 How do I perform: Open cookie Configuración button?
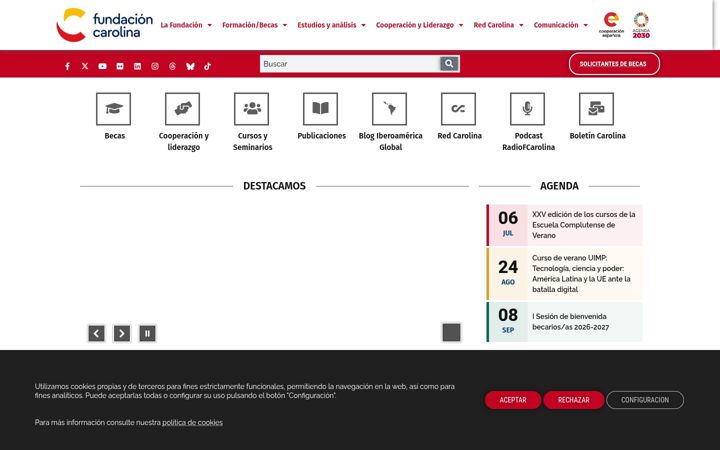[645, 400]
